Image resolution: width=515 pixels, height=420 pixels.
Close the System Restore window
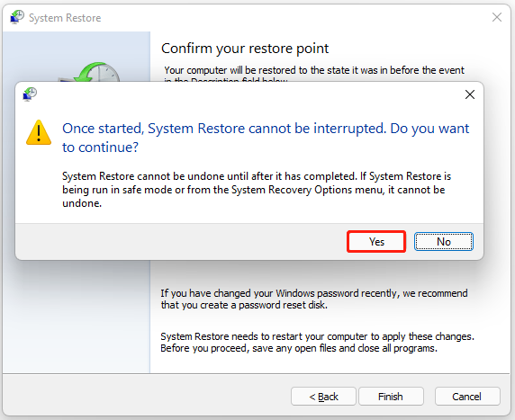pyautogui.click(x=497, y=17)
